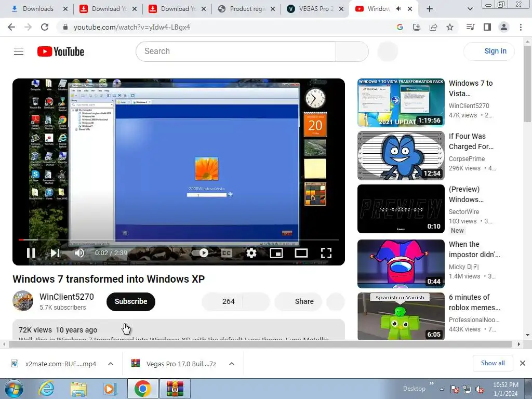Open Windows 7 to Vista thumbnail
Screen dimensions: 532x399
point(401,103)
